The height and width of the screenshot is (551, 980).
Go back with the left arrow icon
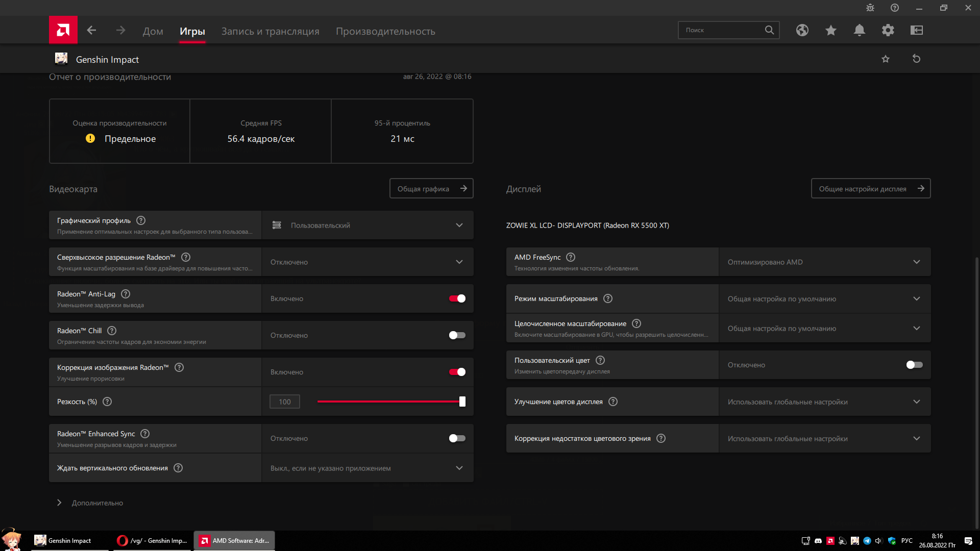point(91,31)
